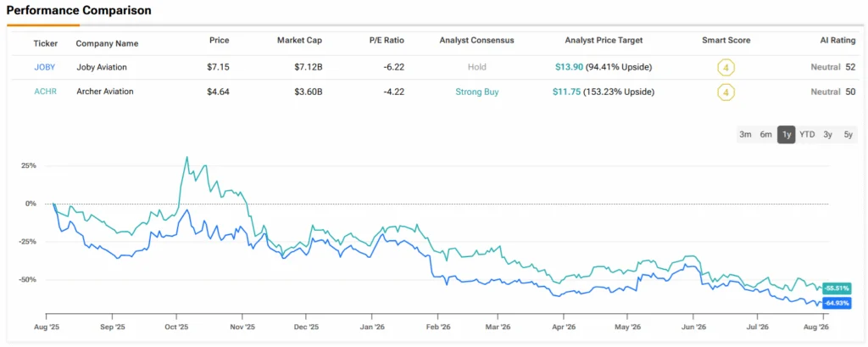Click the $11.75 price target
Screen dimensions: 868x347
[566, 92]
